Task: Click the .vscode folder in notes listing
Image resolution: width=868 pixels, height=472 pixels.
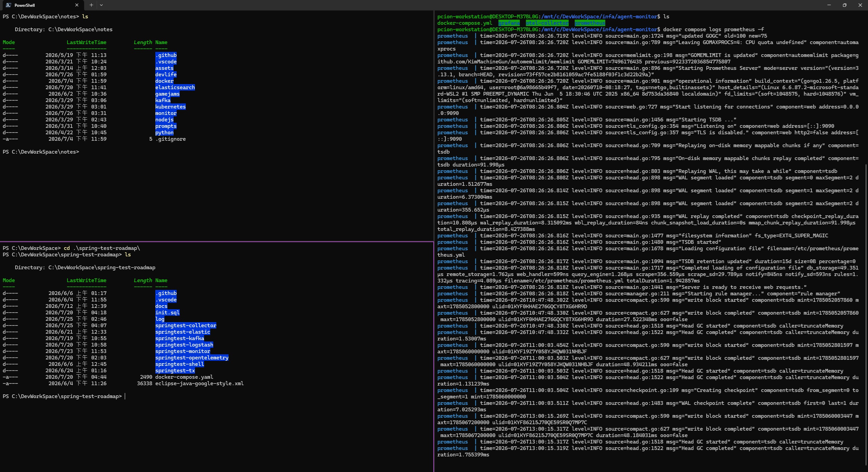Action: point(166,62)
